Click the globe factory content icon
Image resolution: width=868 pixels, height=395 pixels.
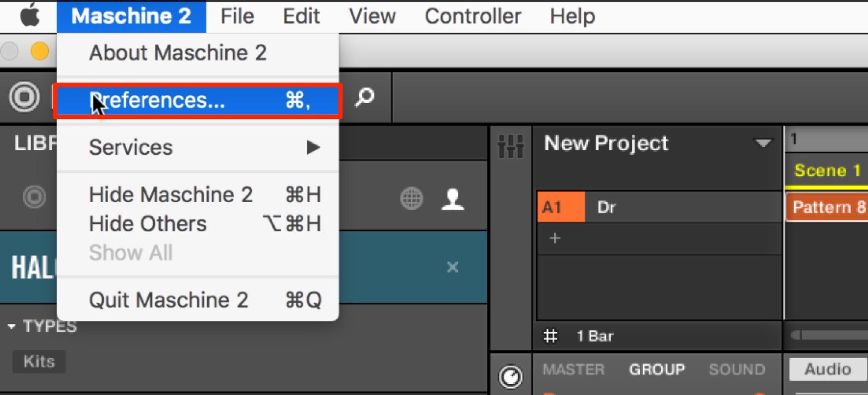tap(412, 199)
